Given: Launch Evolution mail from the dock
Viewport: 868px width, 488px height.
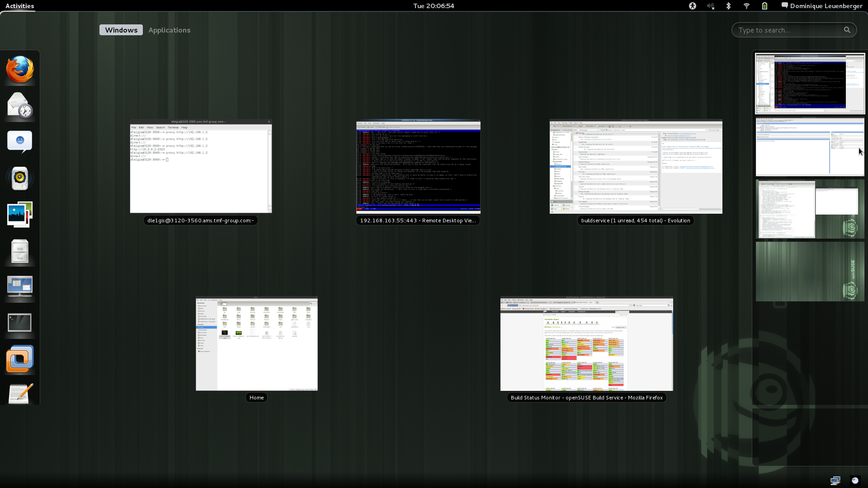Looking at the screenshot, I should click(x=19, y=106).
